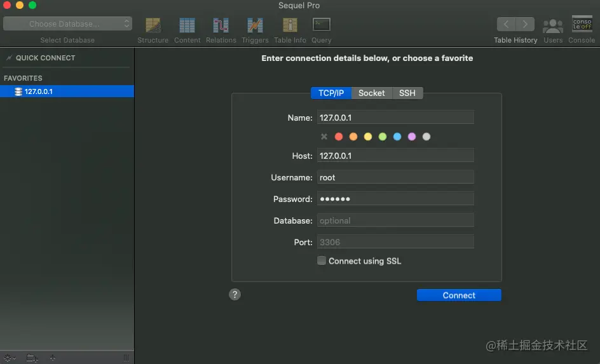Viewport: 600px width, 364px height.
Task: Open the Query editor icon
Action: click(x=322, y=25)
